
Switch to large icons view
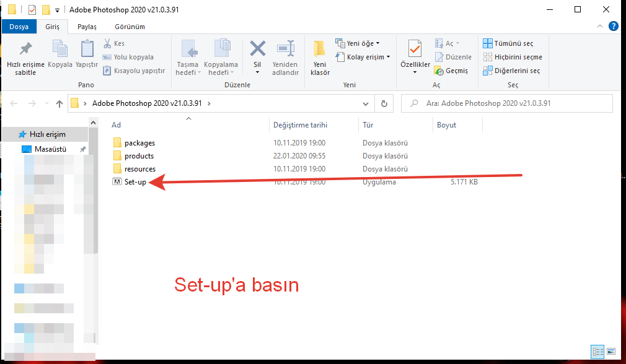[611, 352]
